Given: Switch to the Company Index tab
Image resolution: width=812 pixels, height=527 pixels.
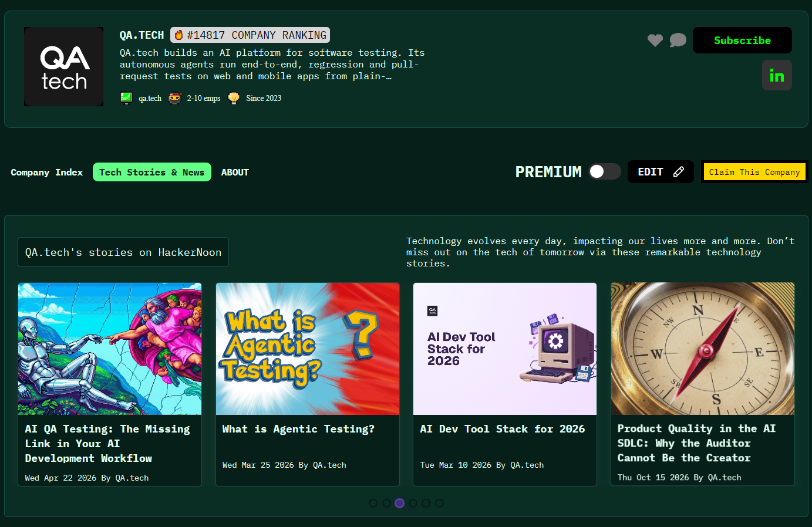Looking at the screenshot, I should [x=47, y=172].
